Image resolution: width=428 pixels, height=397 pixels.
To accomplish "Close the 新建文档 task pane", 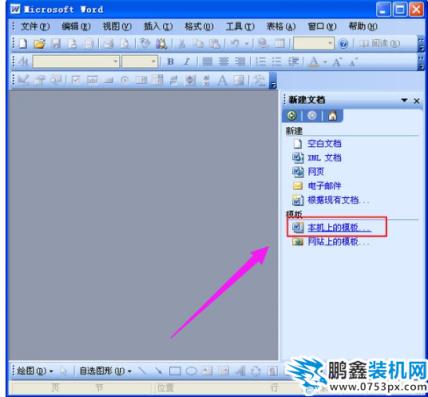I will [417, 101].
